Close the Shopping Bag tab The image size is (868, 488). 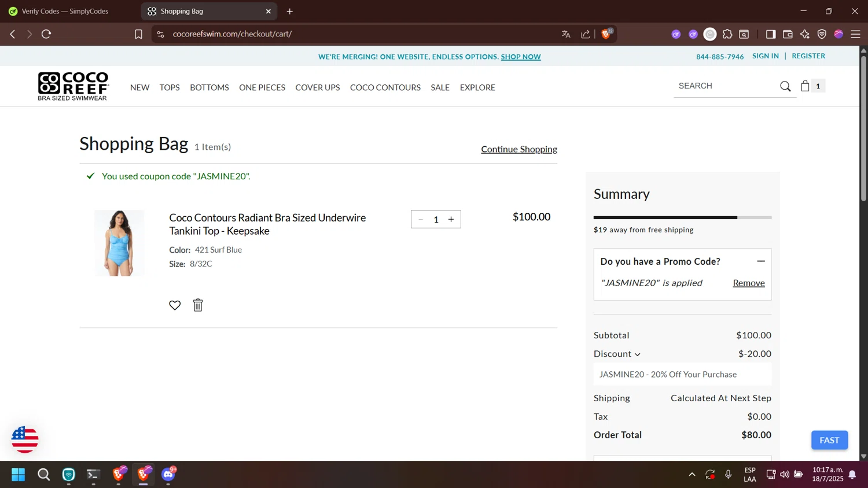click(269, 11)
